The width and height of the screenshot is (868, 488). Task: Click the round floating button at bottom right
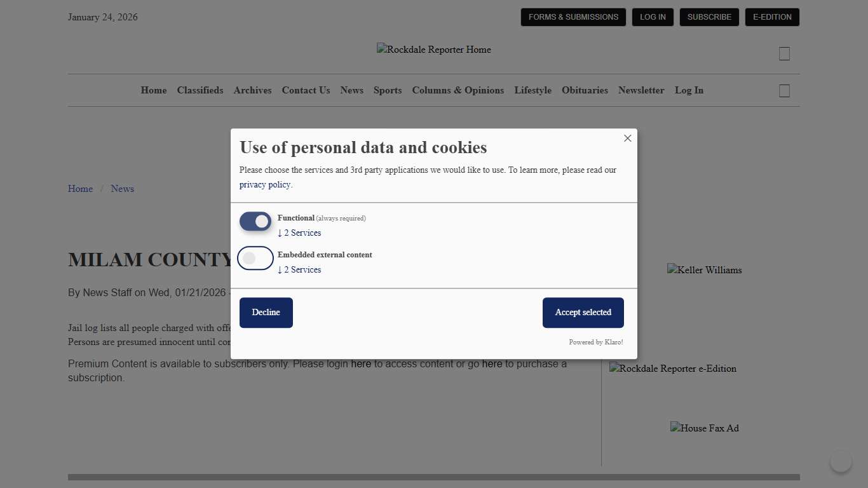[841, 461]
